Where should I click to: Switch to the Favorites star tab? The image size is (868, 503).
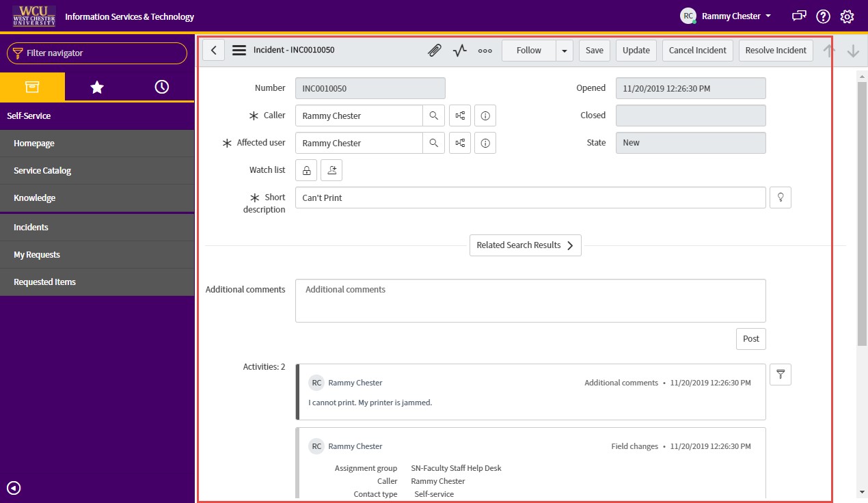(97, 87)
